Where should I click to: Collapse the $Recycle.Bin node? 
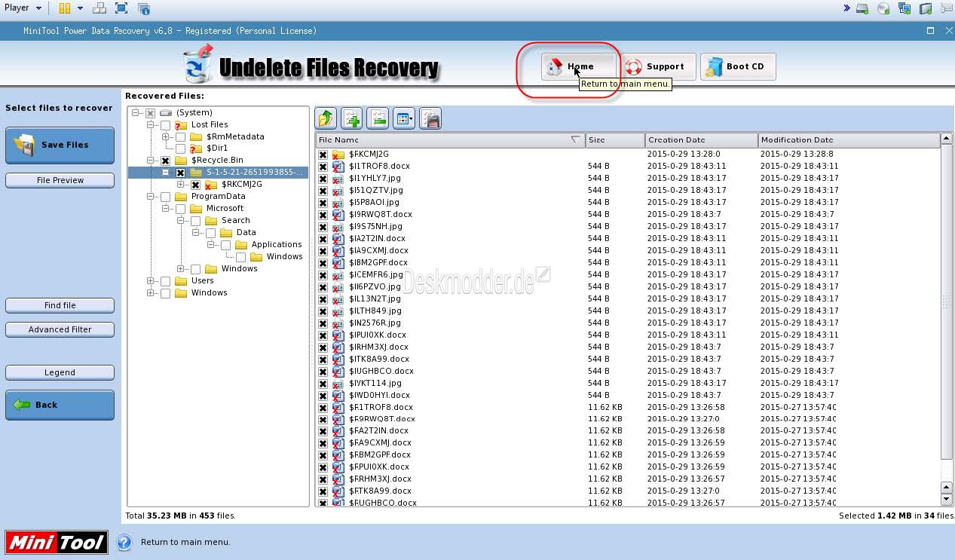(151, 161)
